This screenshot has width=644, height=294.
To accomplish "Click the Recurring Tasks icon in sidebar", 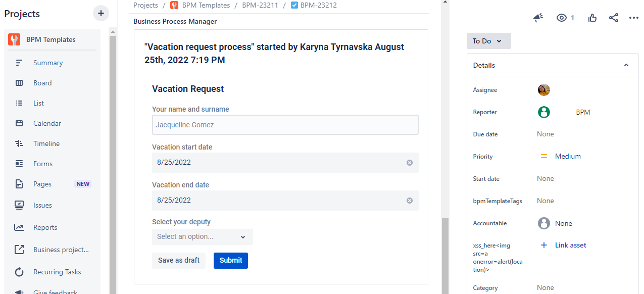I will tap(19, 272).
